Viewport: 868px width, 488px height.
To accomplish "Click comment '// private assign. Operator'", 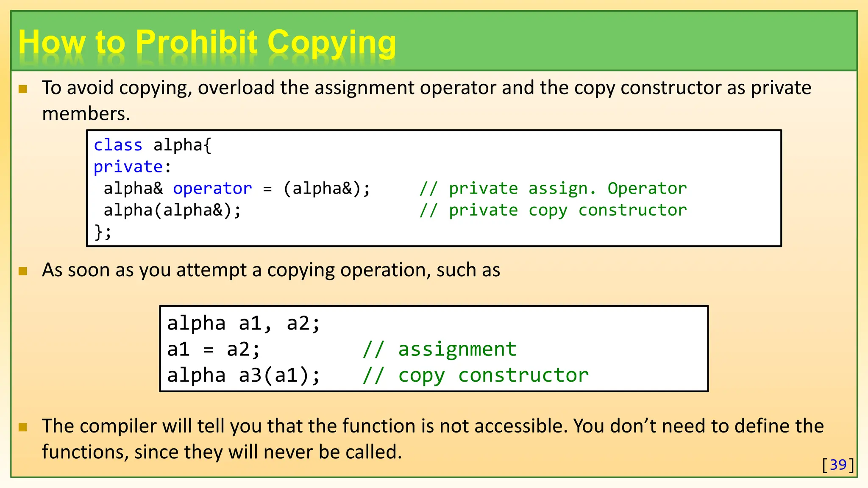I will click(553, 189).
